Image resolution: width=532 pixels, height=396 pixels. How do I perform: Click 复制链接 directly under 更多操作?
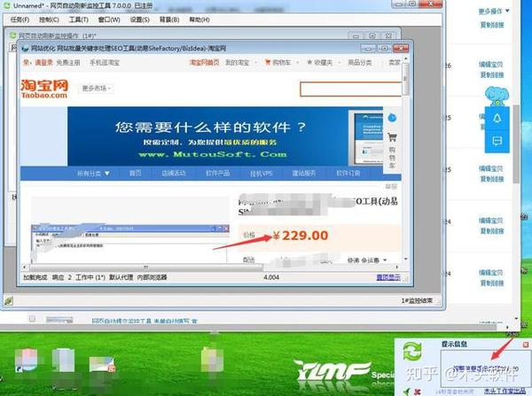point(492,25)
